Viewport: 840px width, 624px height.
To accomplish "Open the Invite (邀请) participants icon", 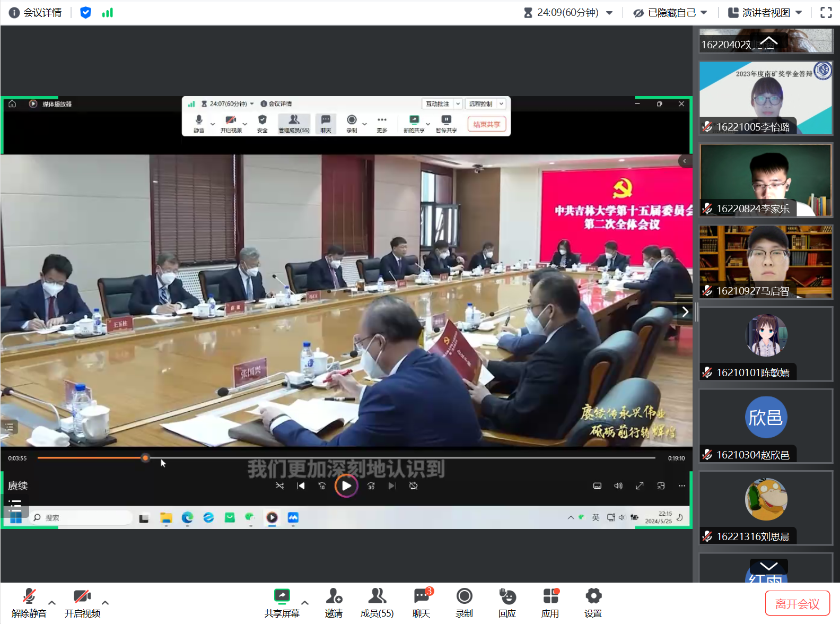I will tap(334, 602).
